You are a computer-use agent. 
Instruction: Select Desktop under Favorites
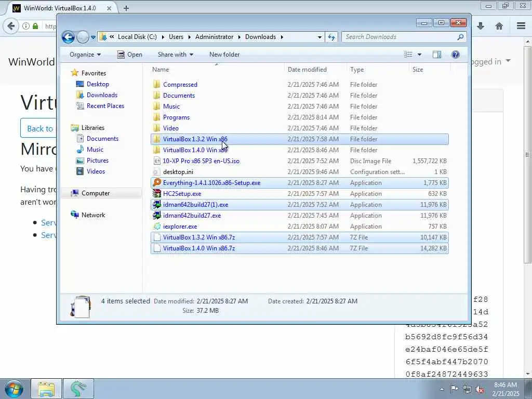98,84
